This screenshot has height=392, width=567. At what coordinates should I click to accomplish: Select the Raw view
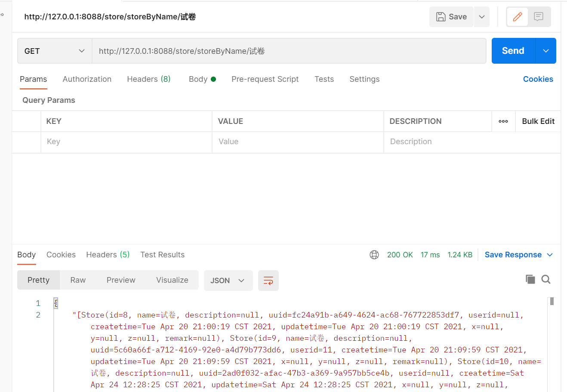tap(78, 280)
